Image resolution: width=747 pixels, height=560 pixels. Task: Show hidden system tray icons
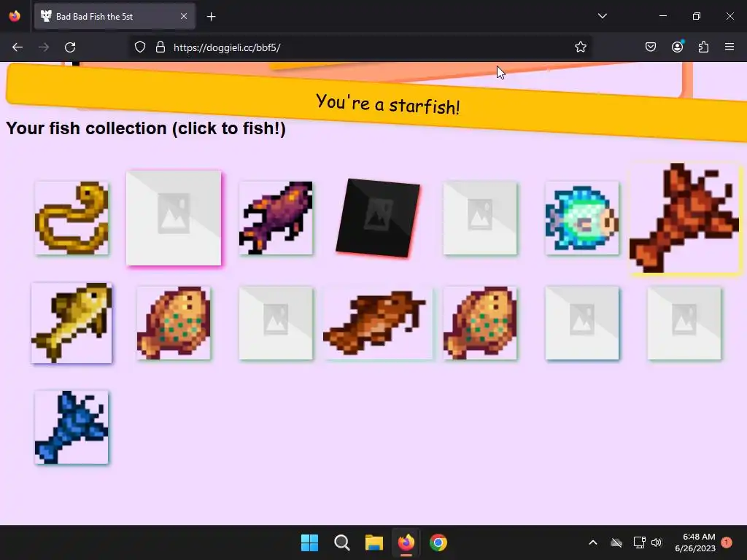click(x=593, y=542)
